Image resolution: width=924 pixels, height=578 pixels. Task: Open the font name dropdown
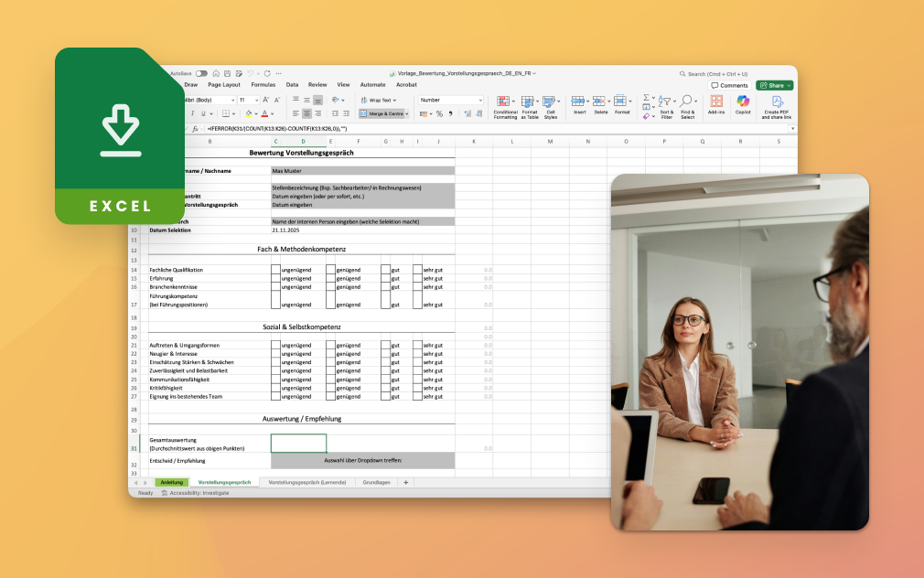click(x=232, y=101)
